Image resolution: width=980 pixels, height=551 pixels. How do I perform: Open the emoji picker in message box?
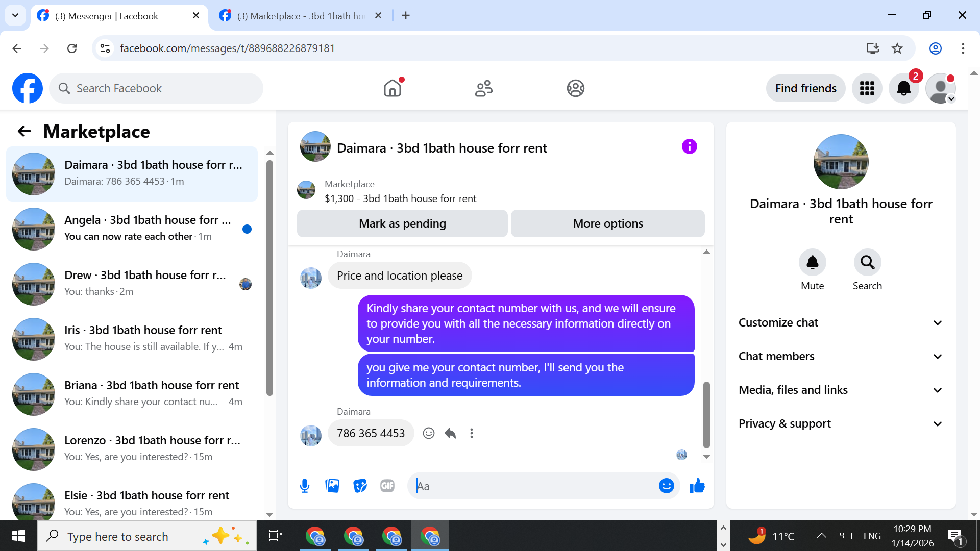point(666,486)
